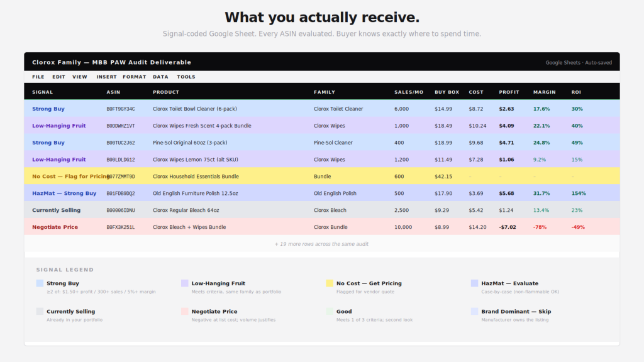The image size is (644, 362).
Task: Click the Clorox Family — MBB PAW Audit title
Action: coord(112,62)
